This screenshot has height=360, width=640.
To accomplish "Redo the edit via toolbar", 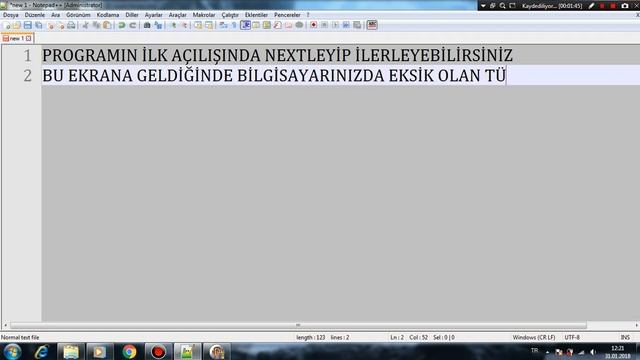I will [x=133, y=25].
